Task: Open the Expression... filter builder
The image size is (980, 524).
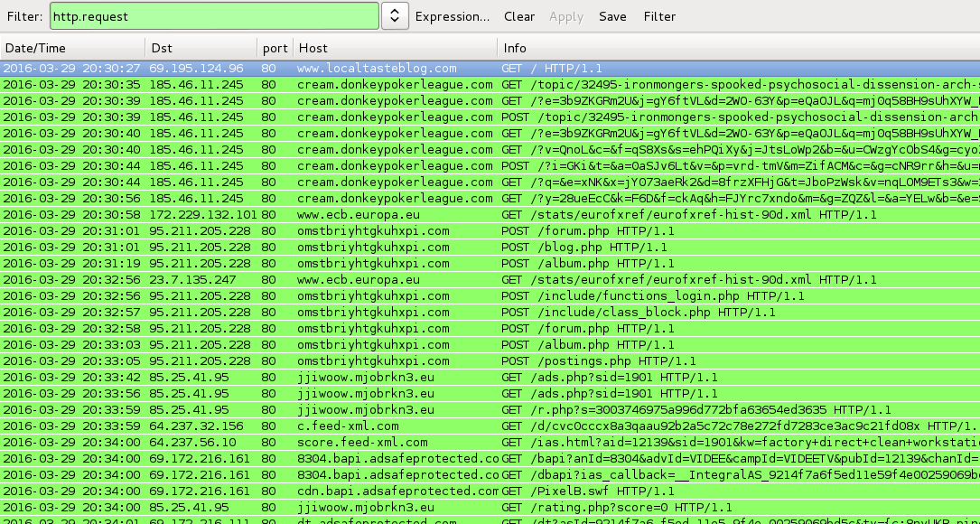Action: tap(452, 16)
